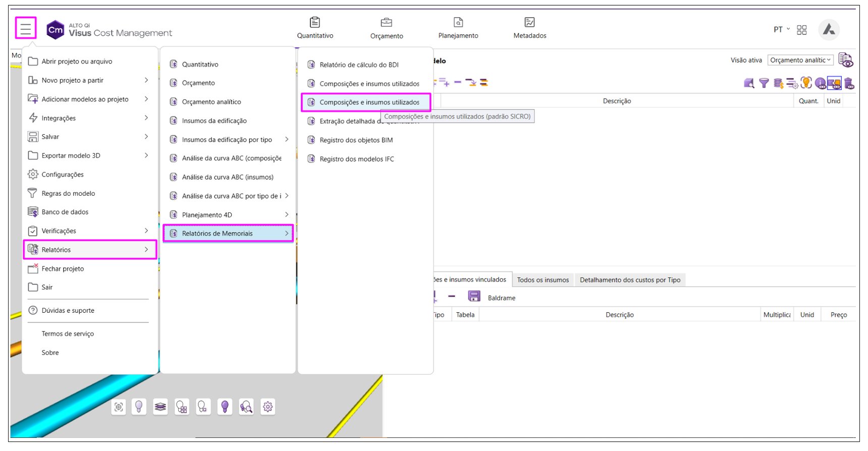Choose Registro dos objetos BIM report
This screenshot has height=451, width=868.
tap(356, 140)
